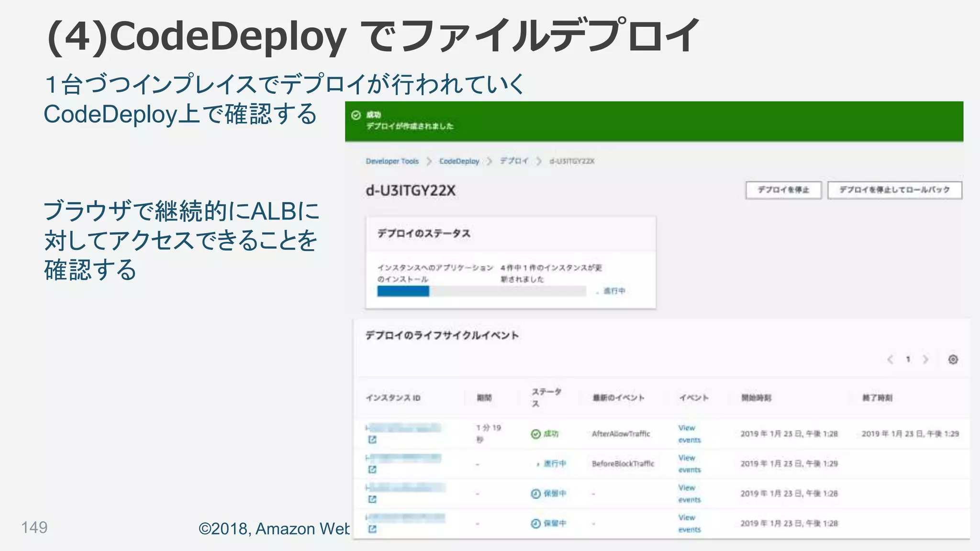Open View events for AfterAllowTraffic row
This screenshot has width=980, height=551.
(x=689, y=434)
